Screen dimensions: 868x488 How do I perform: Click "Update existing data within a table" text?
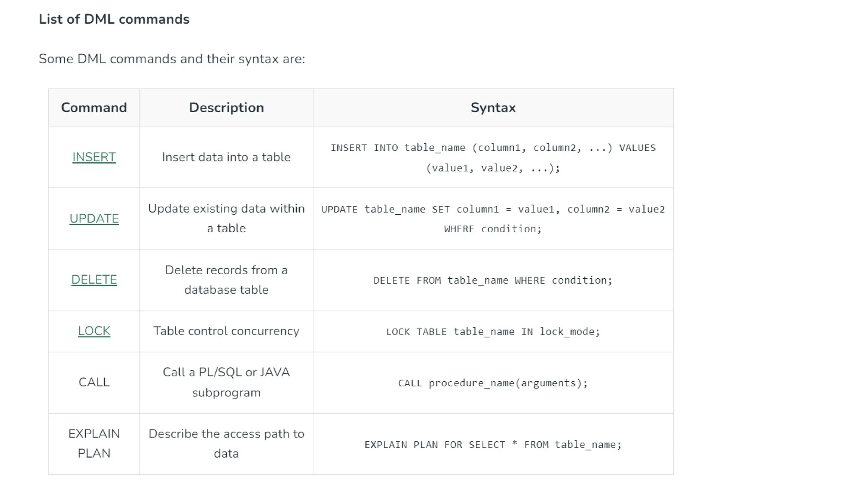(226, 218)
